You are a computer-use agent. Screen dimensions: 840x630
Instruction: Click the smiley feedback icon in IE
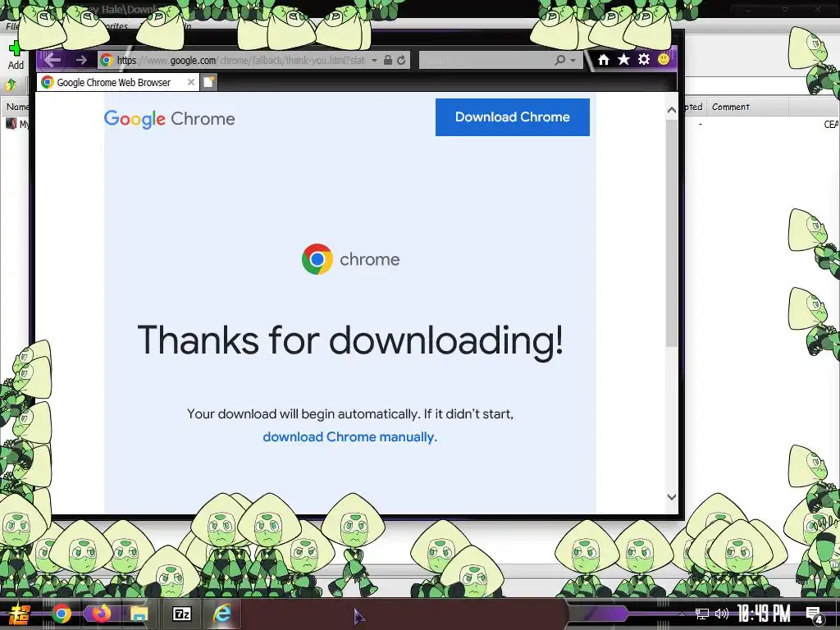(x=663, y=59)
